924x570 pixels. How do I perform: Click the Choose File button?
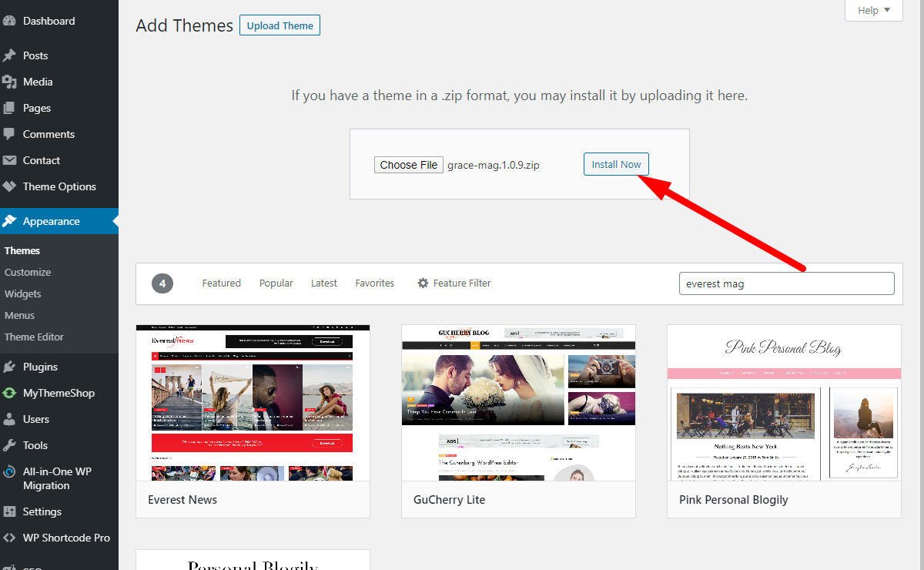tap(409, 165)
